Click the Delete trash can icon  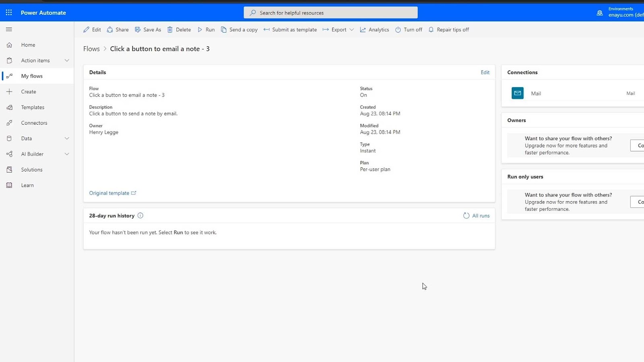170,30
